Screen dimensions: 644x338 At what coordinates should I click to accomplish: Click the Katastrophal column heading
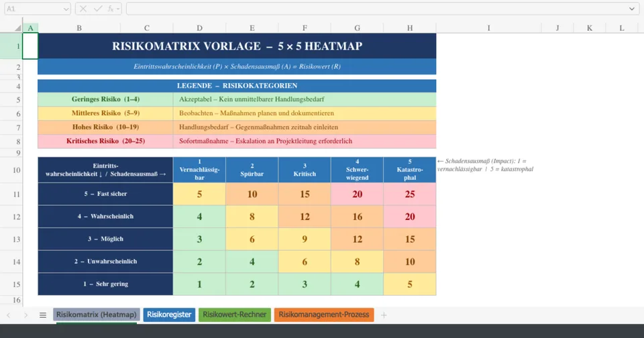tap(410, 170)
